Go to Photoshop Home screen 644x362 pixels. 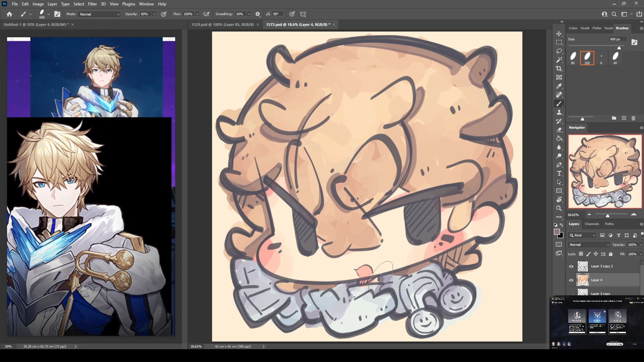pyautogui.click(x=9, y=14)
